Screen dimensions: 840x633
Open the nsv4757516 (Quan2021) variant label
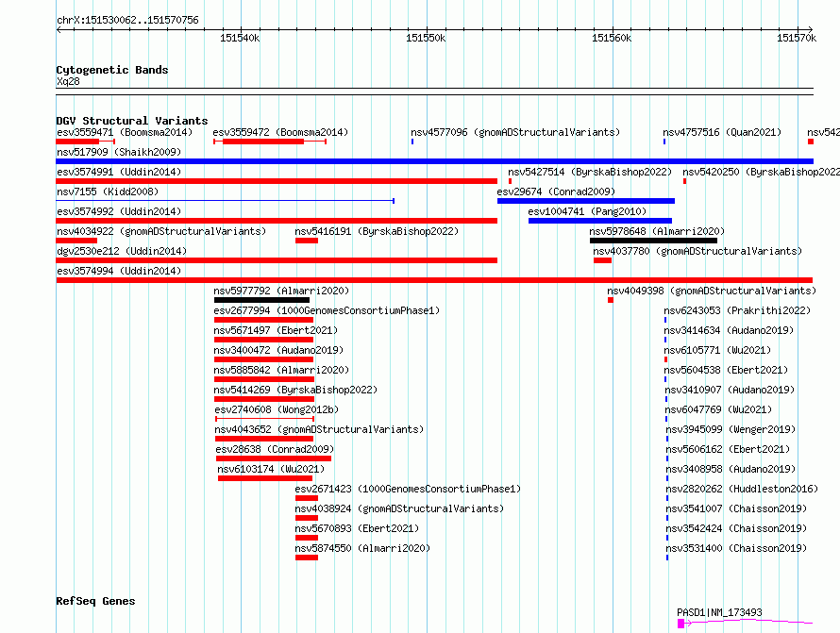[x=722, y=132]
